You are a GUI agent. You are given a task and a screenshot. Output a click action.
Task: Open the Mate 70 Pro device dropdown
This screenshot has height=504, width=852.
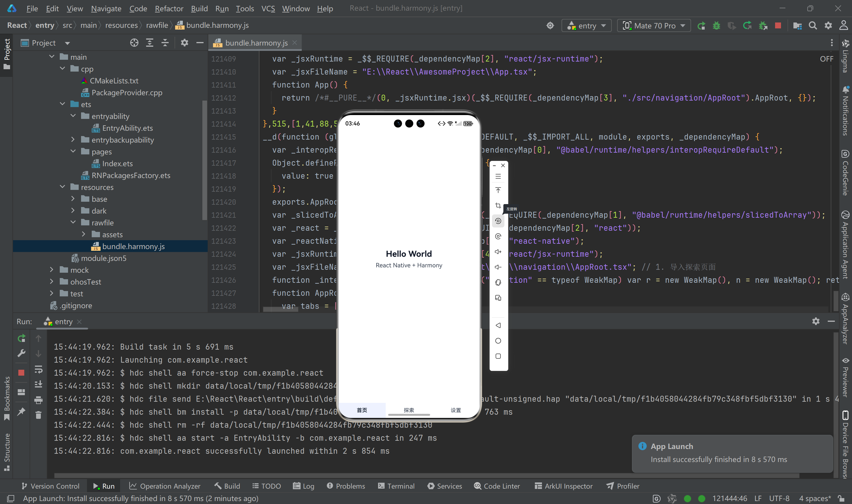point(654,25)
